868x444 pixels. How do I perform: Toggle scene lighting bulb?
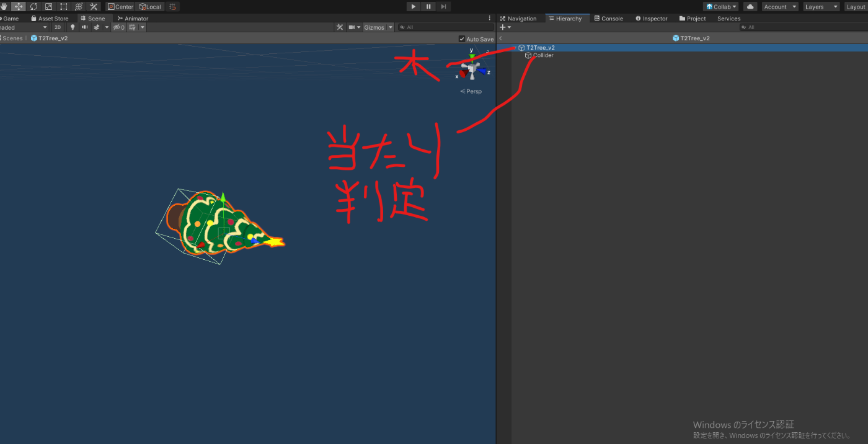(x=73, y=27)
